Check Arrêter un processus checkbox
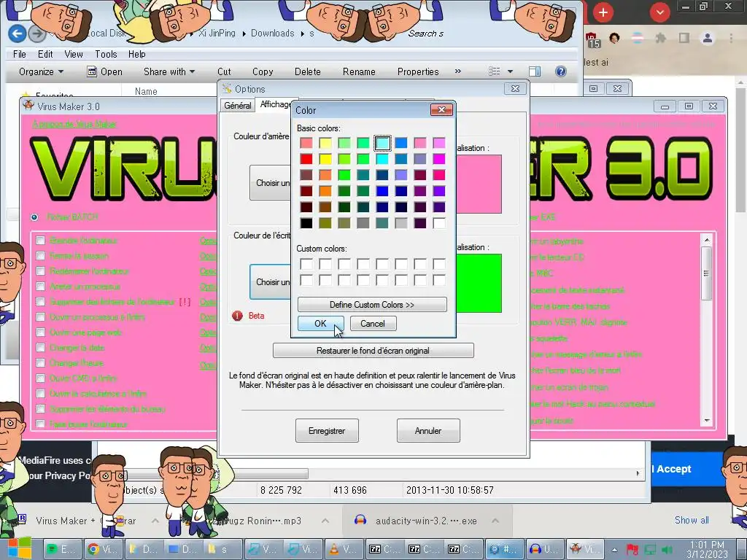The height and width of the screenshot is (560, 747). (x=41, y=286)
